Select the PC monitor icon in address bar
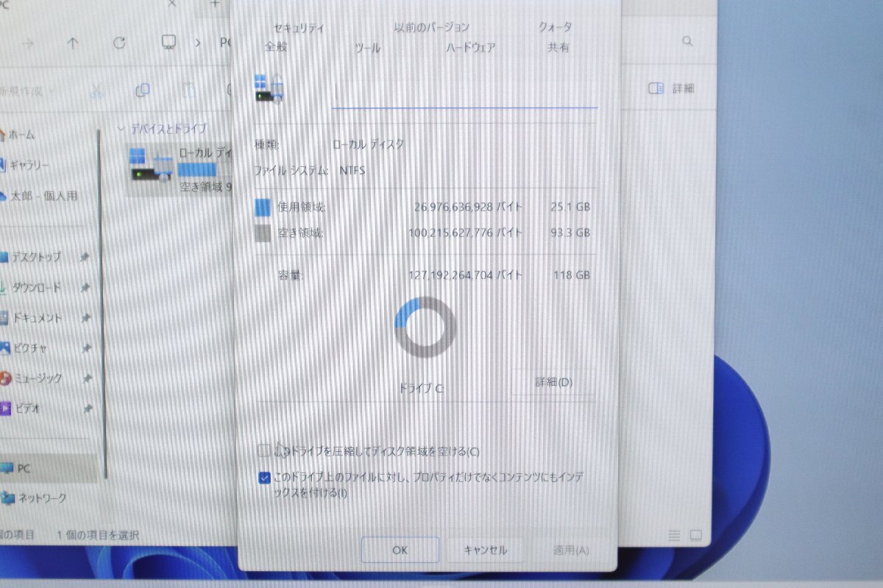Image resolution: width=883 pixels, height=588 pixels. click(x=169, y=41)
